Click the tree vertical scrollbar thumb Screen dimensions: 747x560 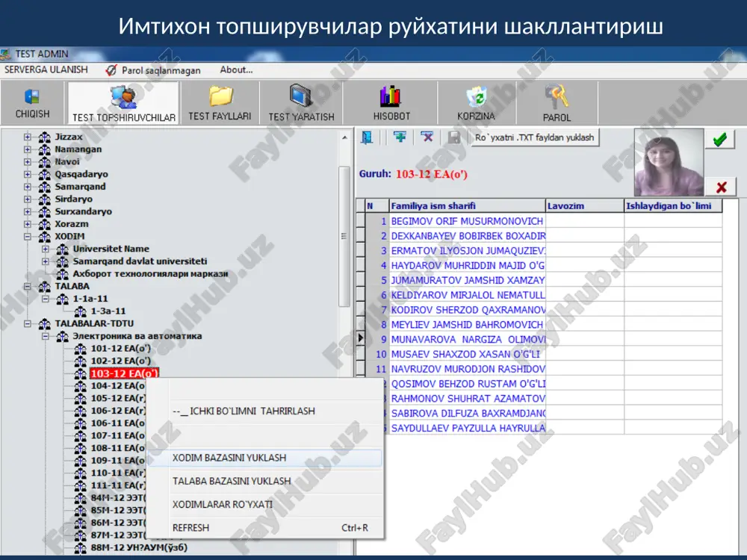(344, 236)
